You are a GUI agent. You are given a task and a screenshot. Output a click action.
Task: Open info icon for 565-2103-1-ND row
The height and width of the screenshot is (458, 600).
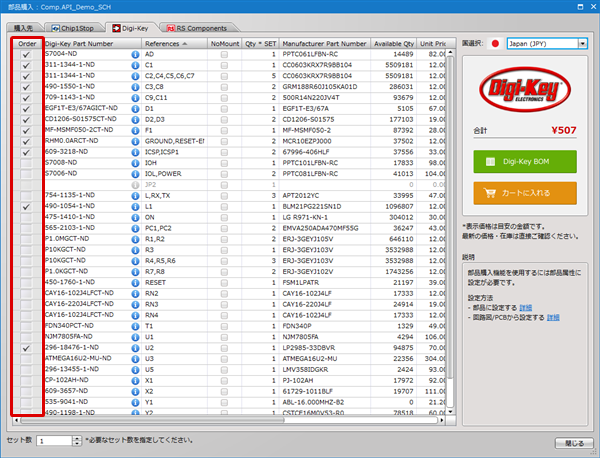click(x=135, y=228)
